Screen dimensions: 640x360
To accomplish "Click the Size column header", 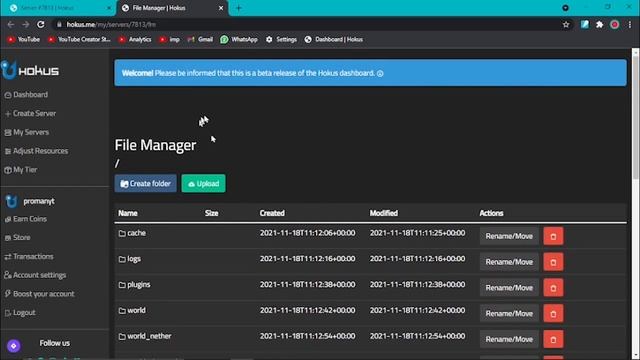I will 211,213.
